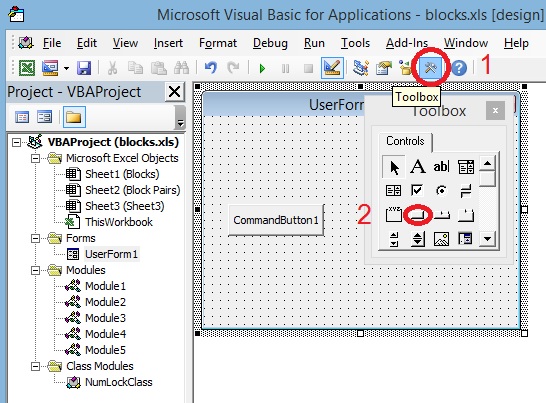Select Module5 in project tree
The image size is (546, 403).
click(x=105, y=350)
